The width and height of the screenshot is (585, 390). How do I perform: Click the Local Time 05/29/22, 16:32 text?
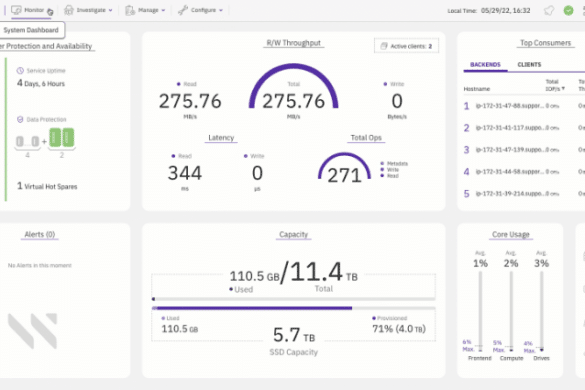489,10
